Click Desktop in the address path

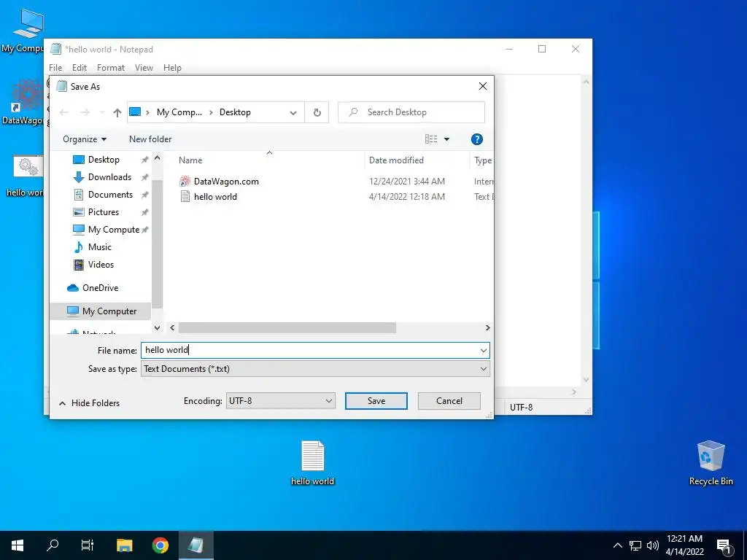coord(235,112)
